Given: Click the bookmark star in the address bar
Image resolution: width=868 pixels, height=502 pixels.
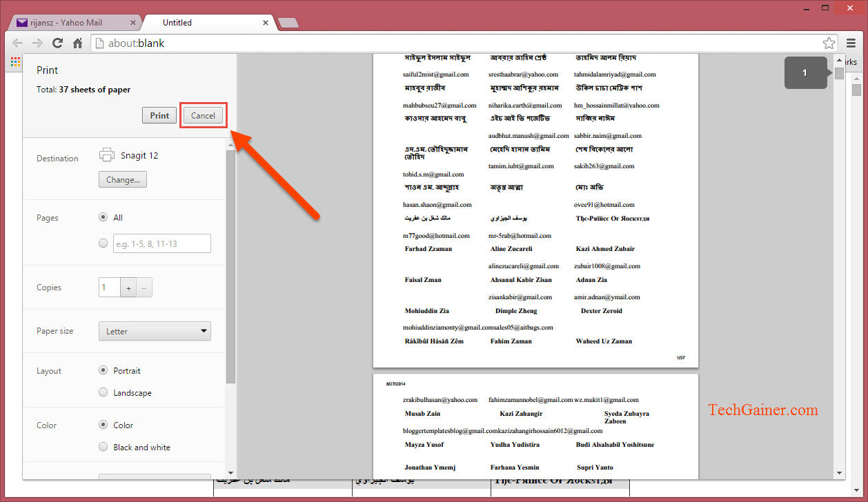Looking at the screenshot, I should click(829, 43).
